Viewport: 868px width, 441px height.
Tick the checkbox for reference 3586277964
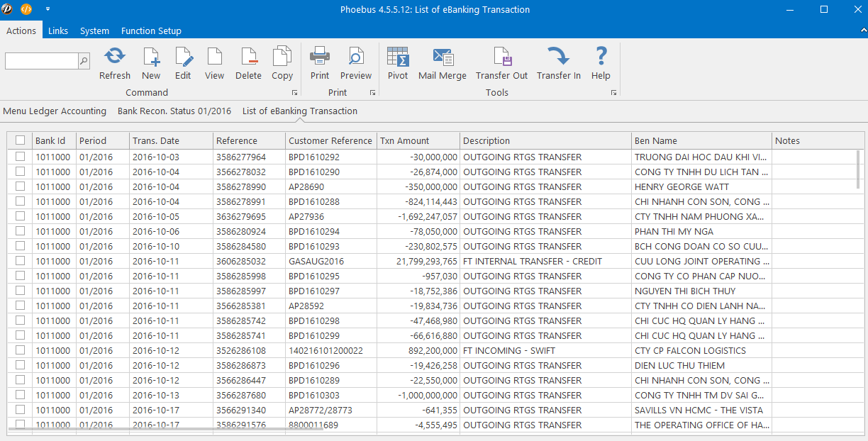tap(20, 157)
